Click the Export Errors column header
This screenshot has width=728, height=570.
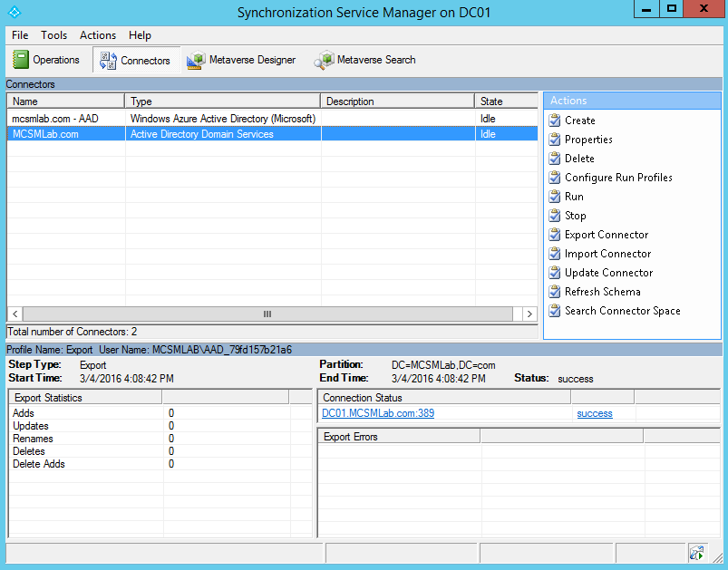click(399, 437)
